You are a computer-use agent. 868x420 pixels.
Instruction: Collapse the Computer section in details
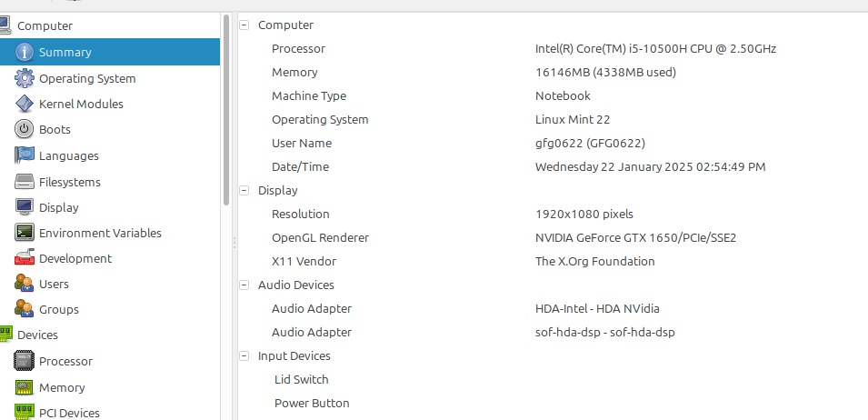pyautogui.click(x=244, y=25)
